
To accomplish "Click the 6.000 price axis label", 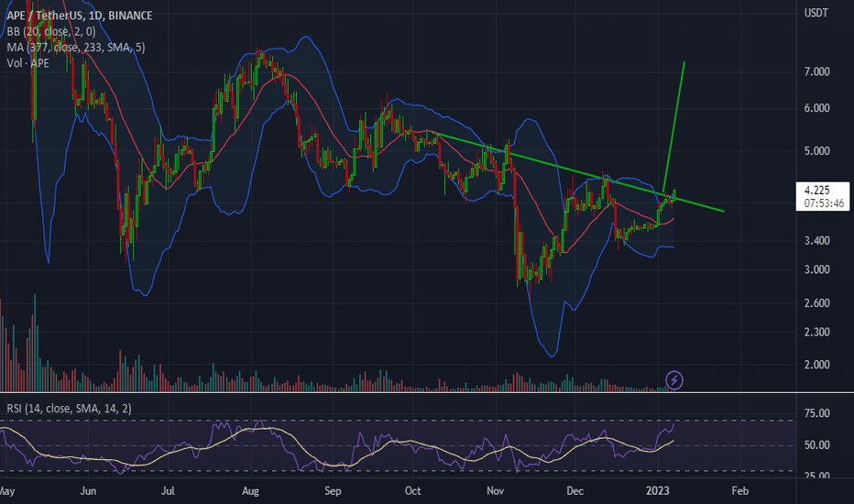I will click(817, 108).
